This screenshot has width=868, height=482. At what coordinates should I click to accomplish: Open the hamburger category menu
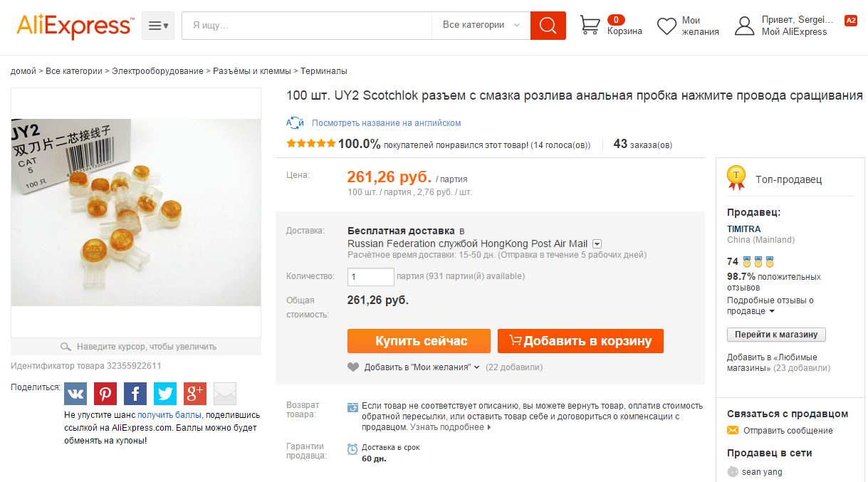[x=158, y=26]
